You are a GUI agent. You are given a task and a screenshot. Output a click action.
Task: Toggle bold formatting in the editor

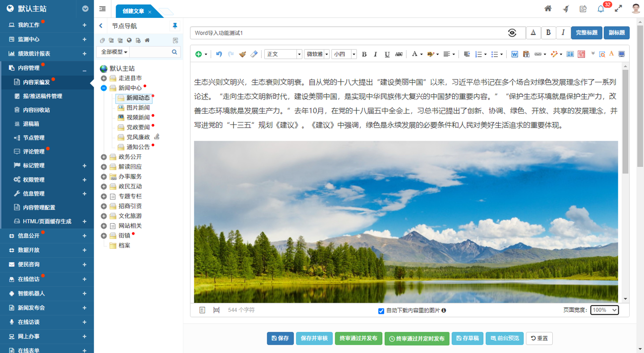point(364,54)
